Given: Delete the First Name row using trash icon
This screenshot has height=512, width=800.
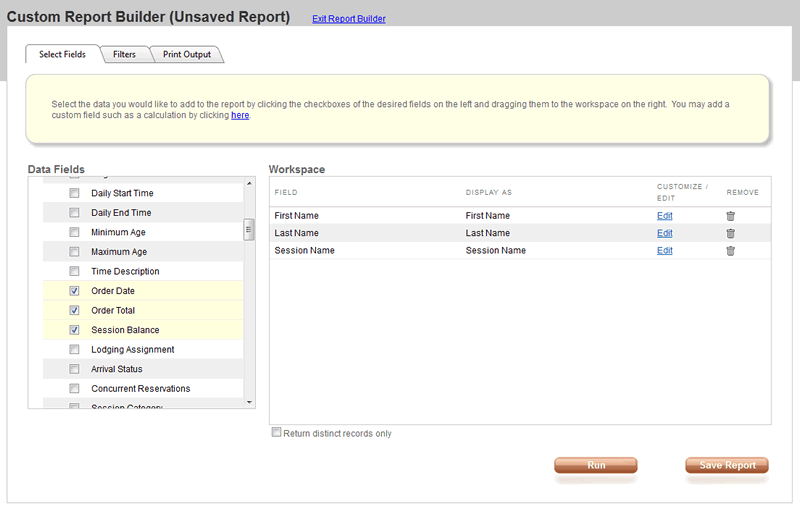Looking at the screenshot, I should click(730, 215).
